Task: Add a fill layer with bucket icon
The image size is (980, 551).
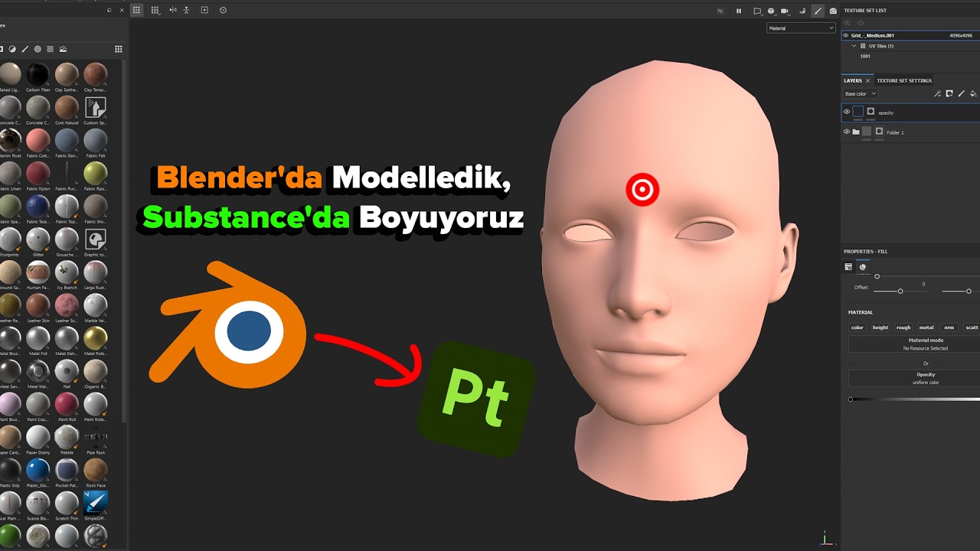Action: pos(973,93)
